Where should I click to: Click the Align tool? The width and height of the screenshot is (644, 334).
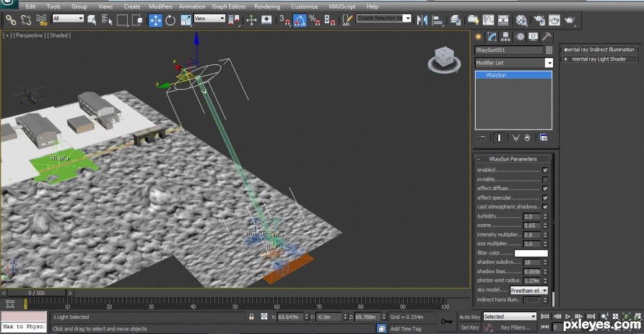pyautogui.click(x=438, y=20)
